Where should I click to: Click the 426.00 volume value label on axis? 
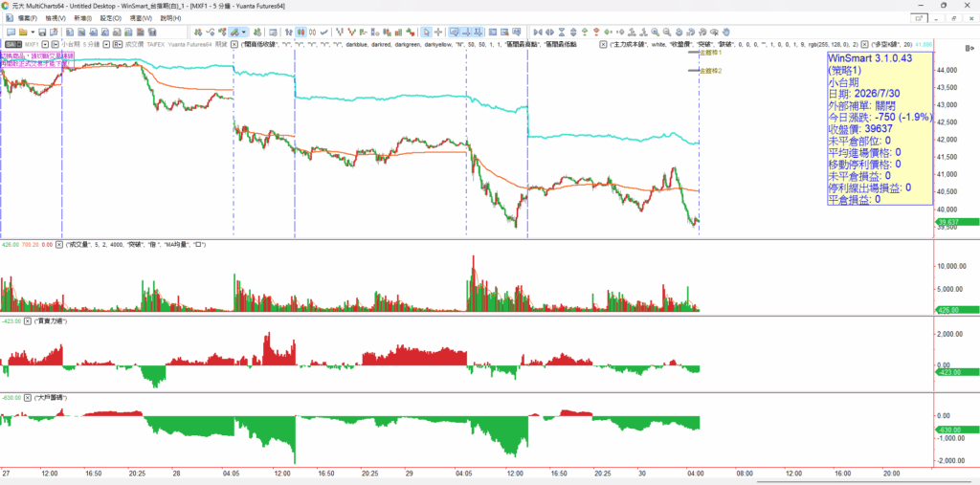point(956,310)
